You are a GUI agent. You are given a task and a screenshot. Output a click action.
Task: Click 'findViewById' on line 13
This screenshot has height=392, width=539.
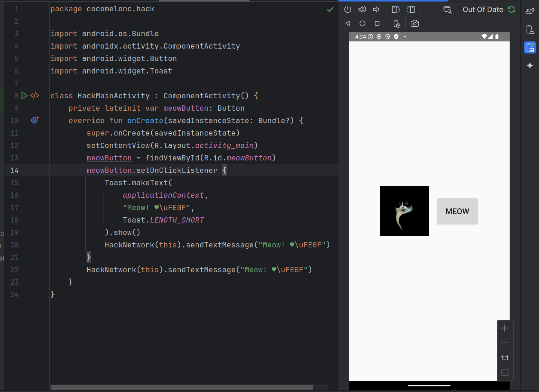coord(172,158)
